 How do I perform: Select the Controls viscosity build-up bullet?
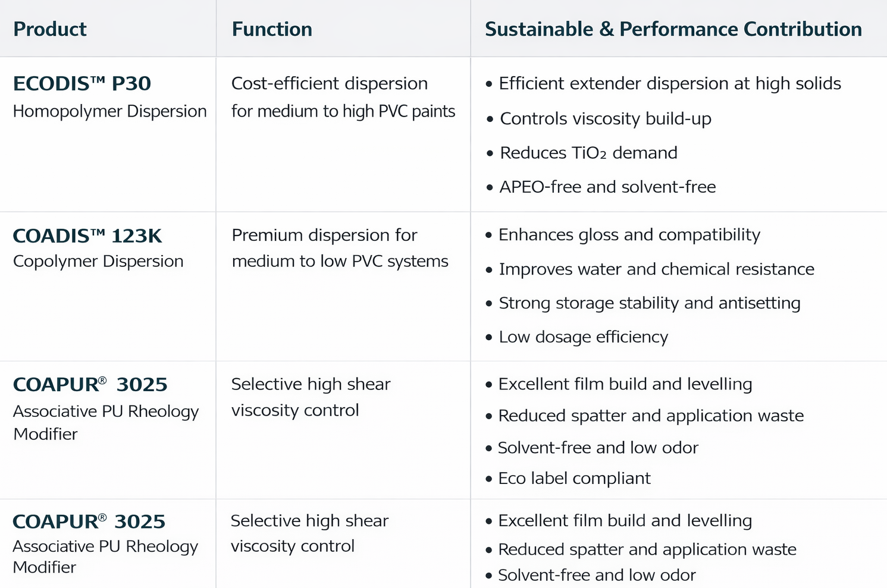[605, 119]
